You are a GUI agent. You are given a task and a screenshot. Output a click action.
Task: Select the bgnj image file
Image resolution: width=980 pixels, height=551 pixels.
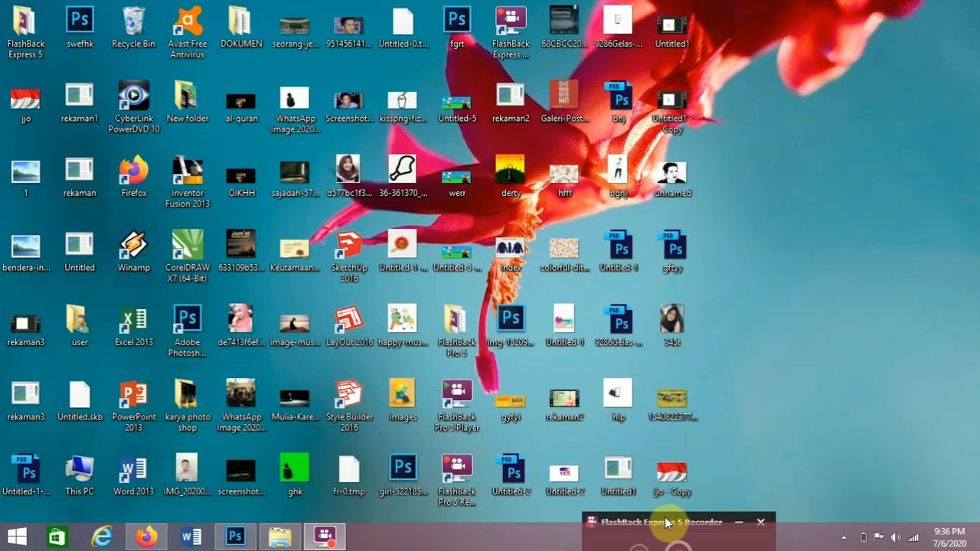pos(619,177)
